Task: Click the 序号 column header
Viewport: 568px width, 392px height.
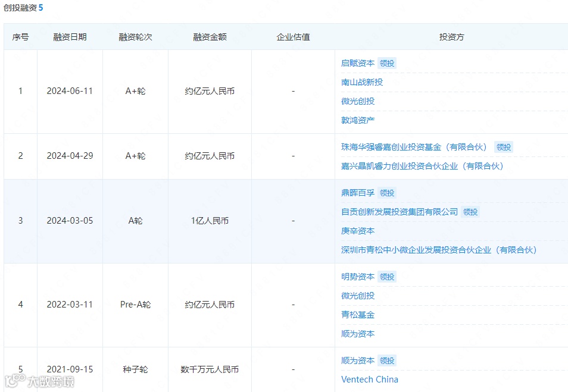Action: coord(20,37)
